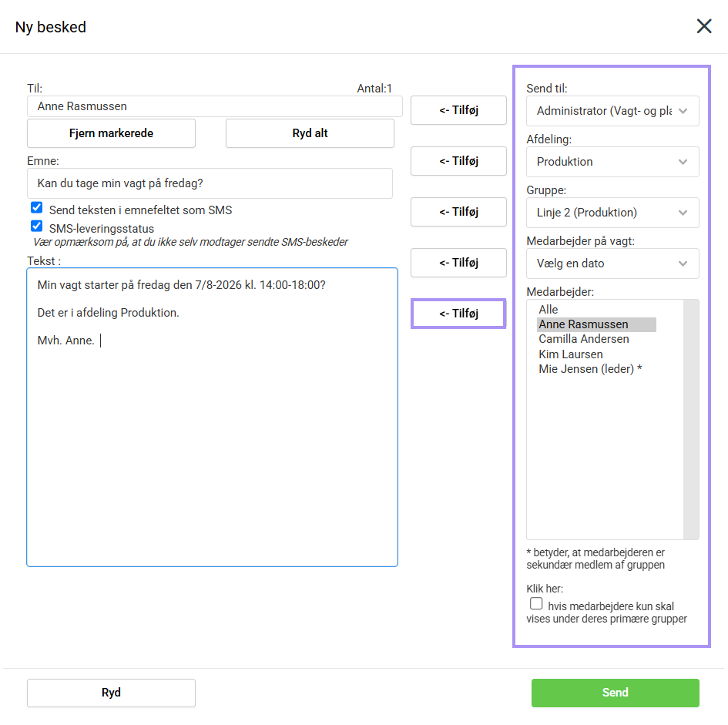Expand the Afdeling dropdown showing Produktion
The height and width of the screenshot is (725, 728).
point(612,162)
